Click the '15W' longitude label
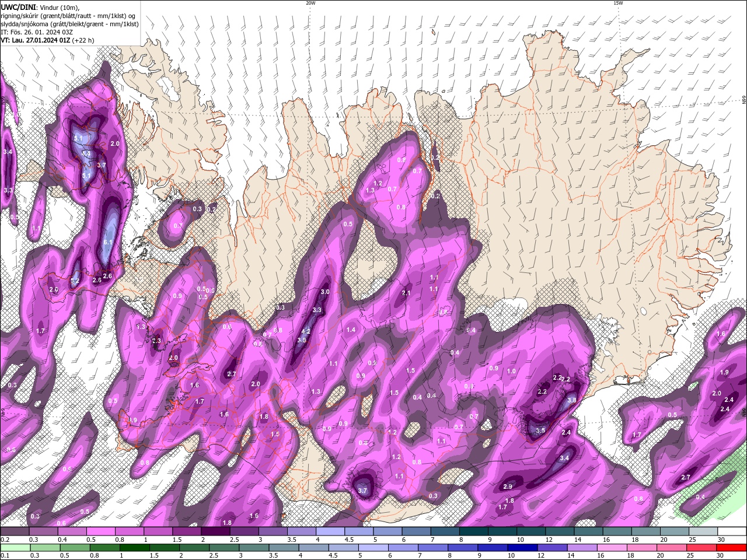The height and width of the screenshot is (560, 747). point(617,3)
